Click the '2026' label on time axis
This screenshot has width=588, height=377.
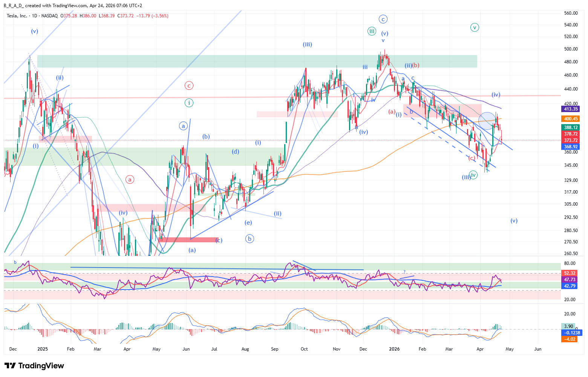pos(394,349)
